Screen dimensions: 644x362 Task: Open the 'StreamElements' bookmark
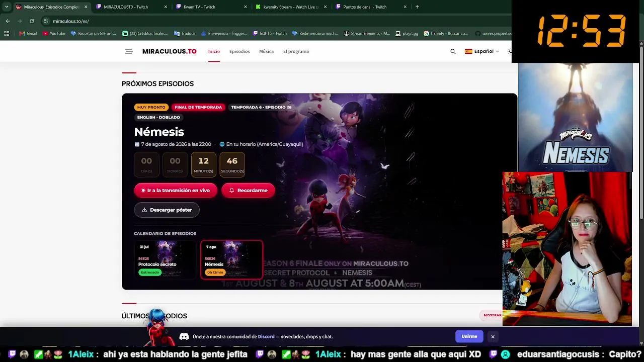tap(367, 34)
